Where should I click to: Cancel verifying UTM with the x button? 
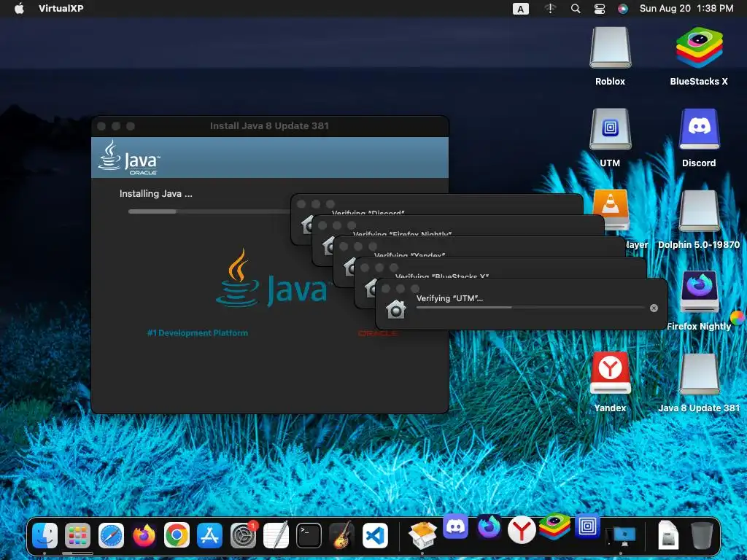tap(654, 308)
